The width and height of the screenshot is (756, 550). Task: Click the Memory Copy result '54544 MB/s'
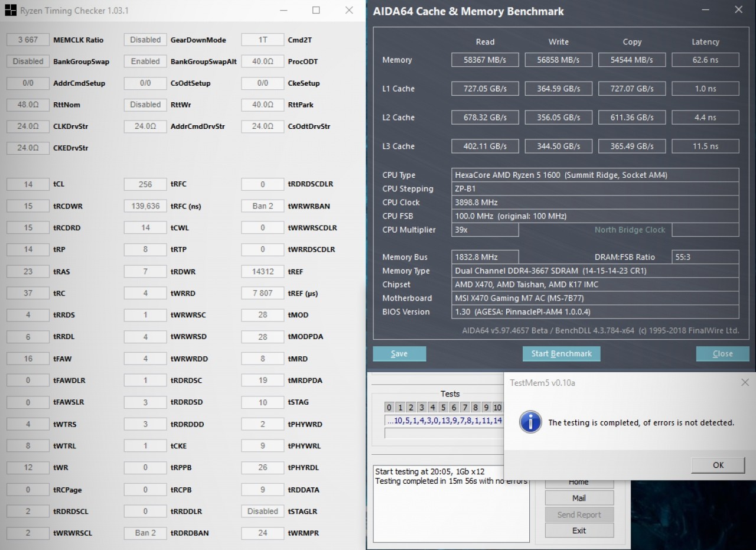(x=632, y=60)
